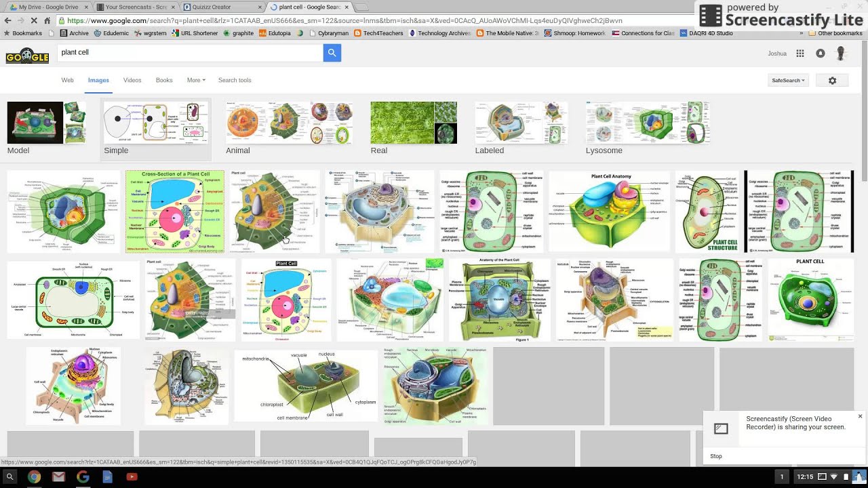
Task: Filter results by Labeled category
Action: coord(521,129)
